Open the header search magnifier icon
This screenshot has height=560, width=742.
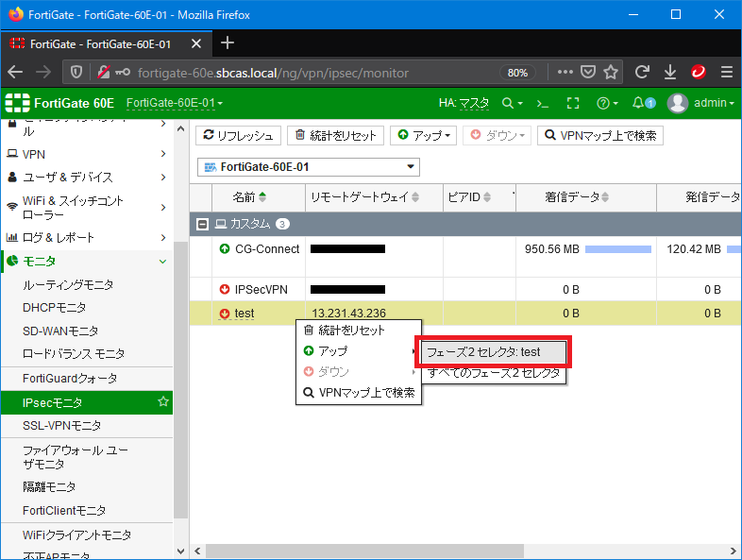click(x=509, y=103)
